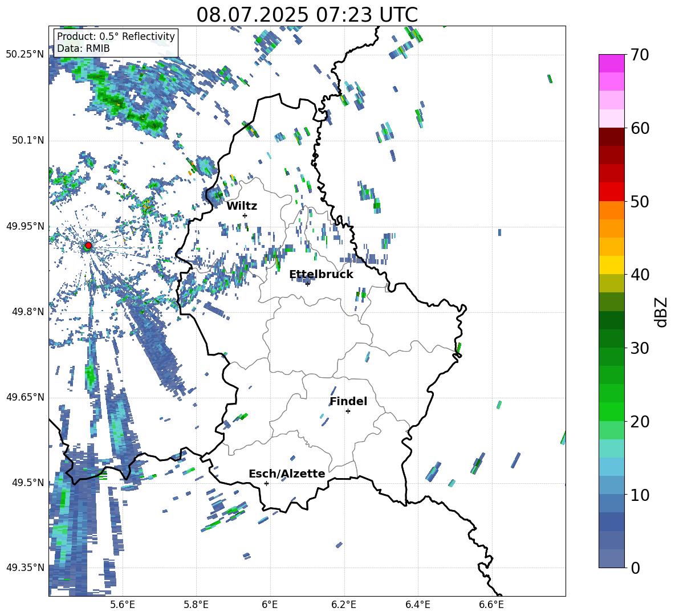Click the 6.6°E longitude label
The image size is (675, 616).
click(491, 605)
